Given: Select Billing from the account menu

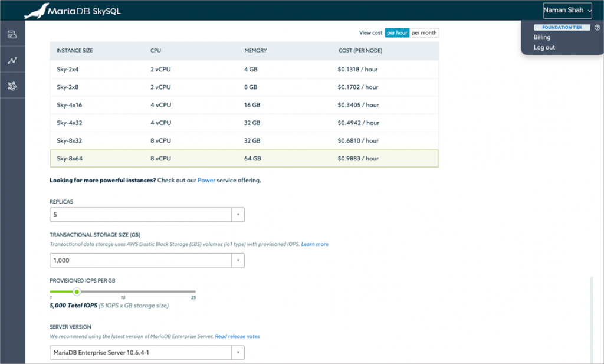Looking at the screenshot, I should pyautogui.click(x=541, y=37).
